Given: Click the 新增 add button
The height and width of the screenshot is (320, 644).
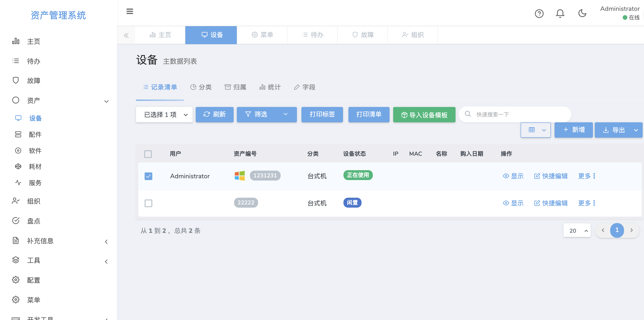Looking at the screenshot, I should tap(573, 130).
